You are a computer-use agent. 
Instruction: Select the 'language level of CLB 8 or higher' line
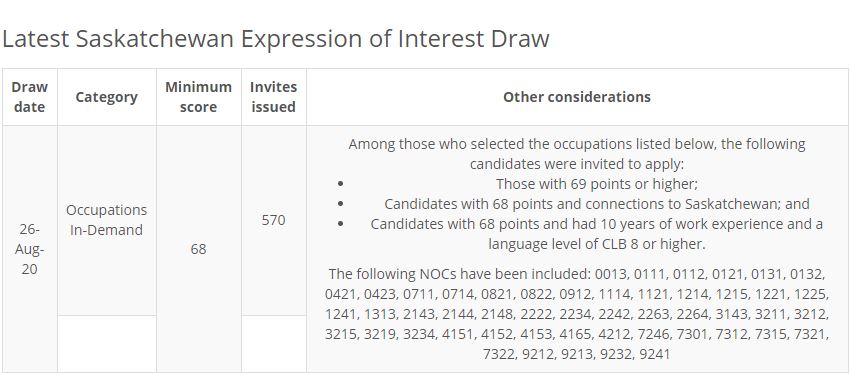click(597, 244)
